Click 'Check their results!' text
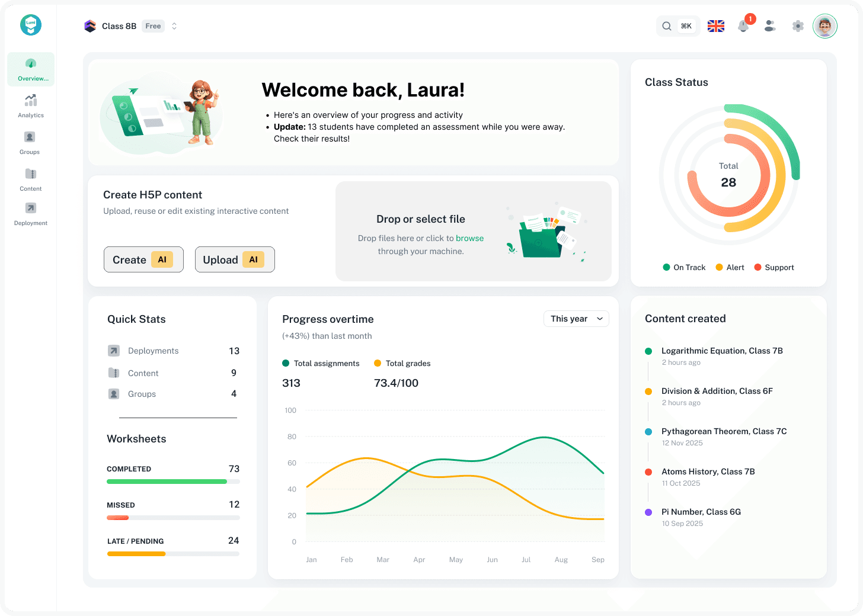The image size is (863, 616). coord(312,139)
